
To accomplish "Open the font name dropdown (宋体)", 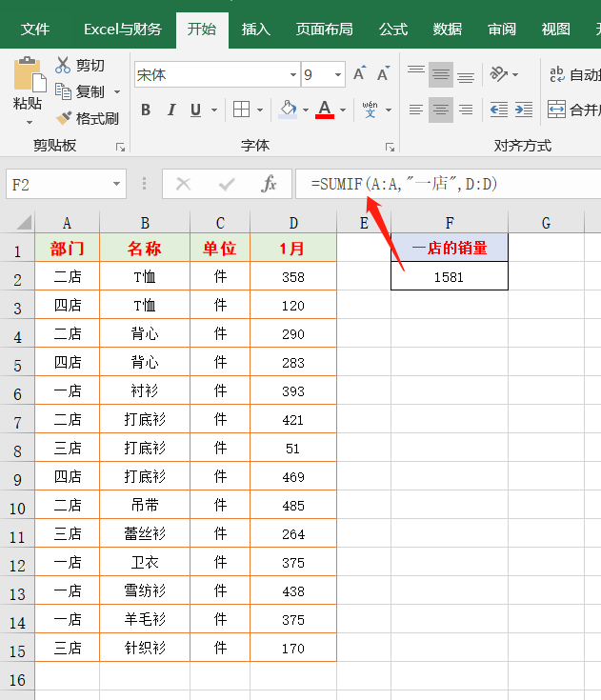I will [293, 75].
